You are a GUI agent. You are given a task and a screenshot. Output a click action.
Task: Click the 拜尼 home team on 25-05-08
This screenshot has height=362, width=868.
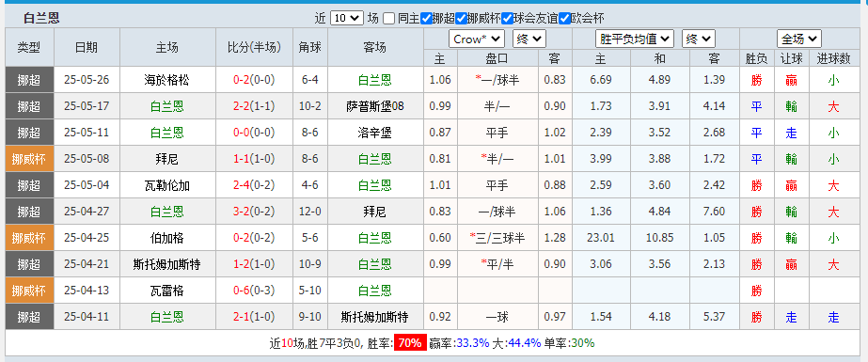167,160
